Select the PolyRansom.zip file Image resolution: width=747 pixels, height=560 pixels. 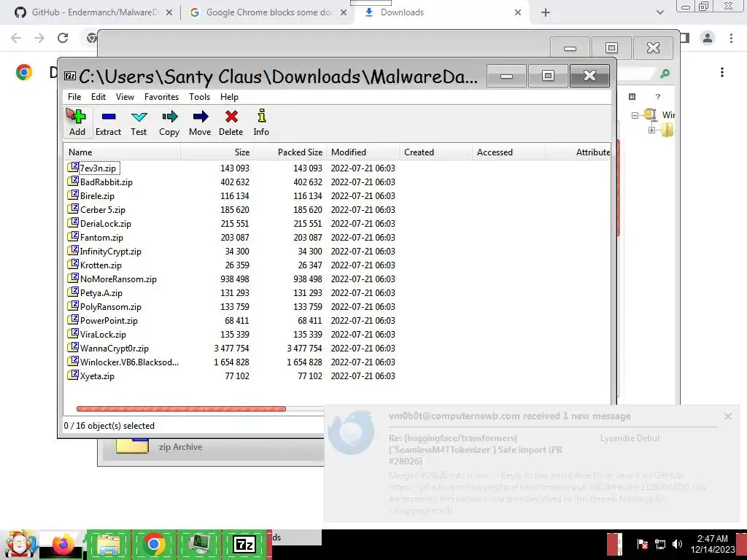111,307
